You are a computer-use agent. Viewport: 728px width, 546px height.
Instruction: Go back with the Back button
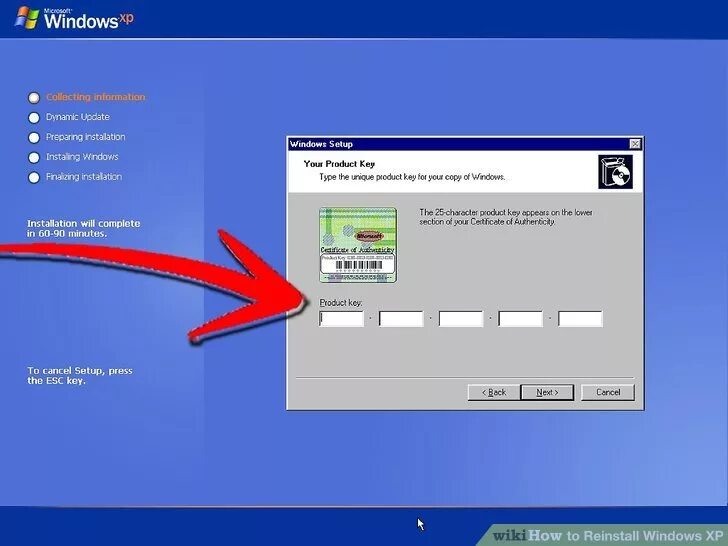click(494, 392)
